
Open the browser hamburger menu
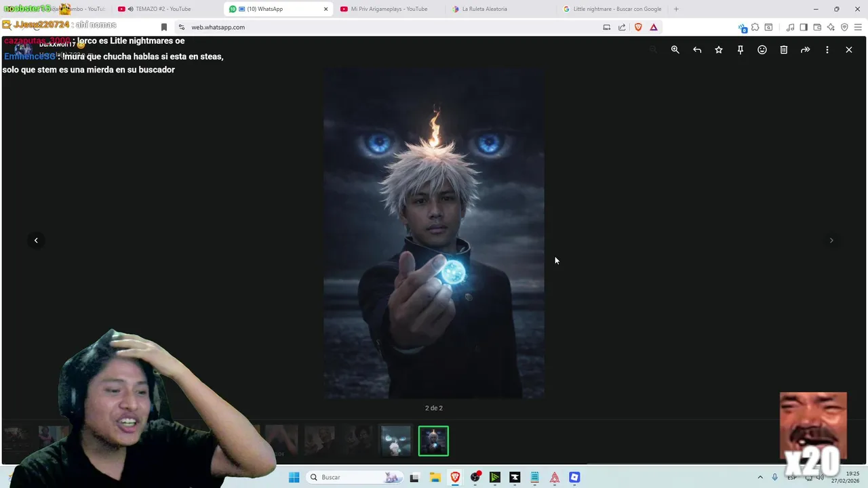click(858, 27)
